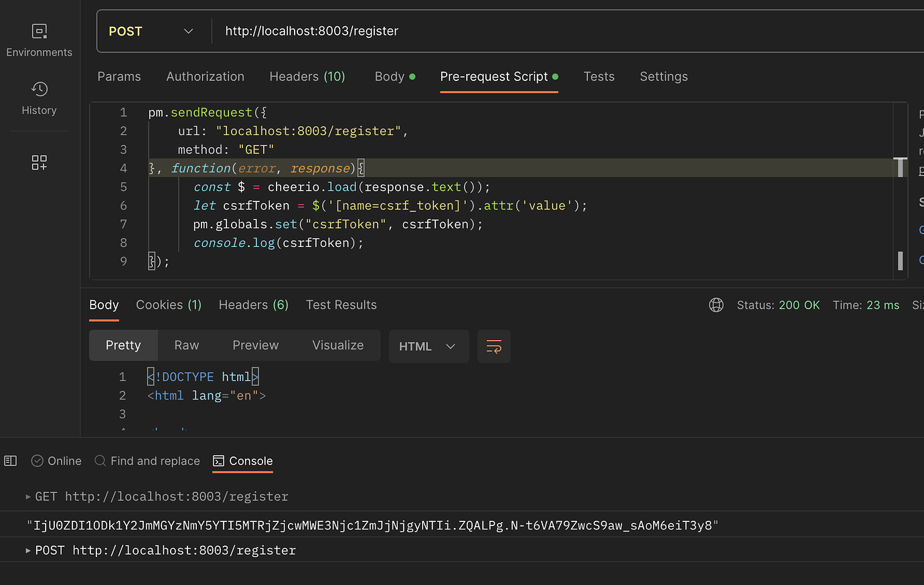This screenshot has height=585, width=924.
Task: Click the request URL input field
Action: click(x=402, y=30)
